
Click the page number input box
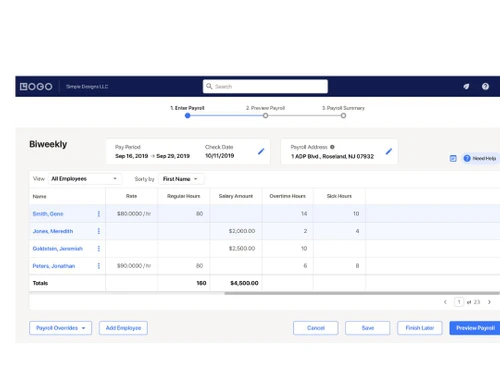click(459, 302)
